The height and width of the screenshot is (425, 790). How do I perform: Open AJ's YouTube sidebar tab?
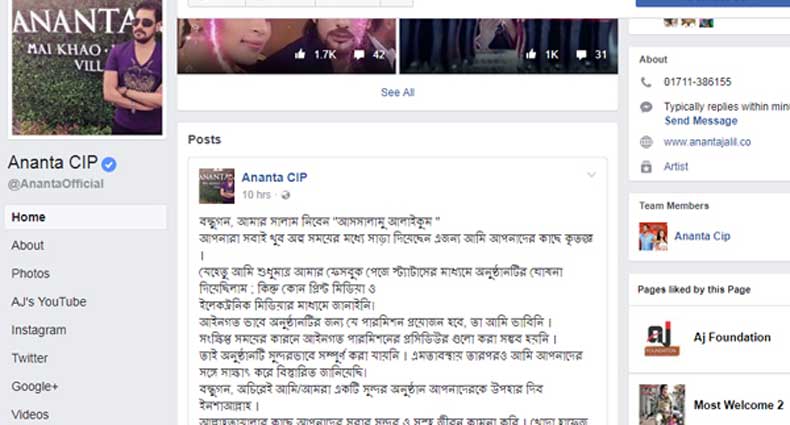49,302
